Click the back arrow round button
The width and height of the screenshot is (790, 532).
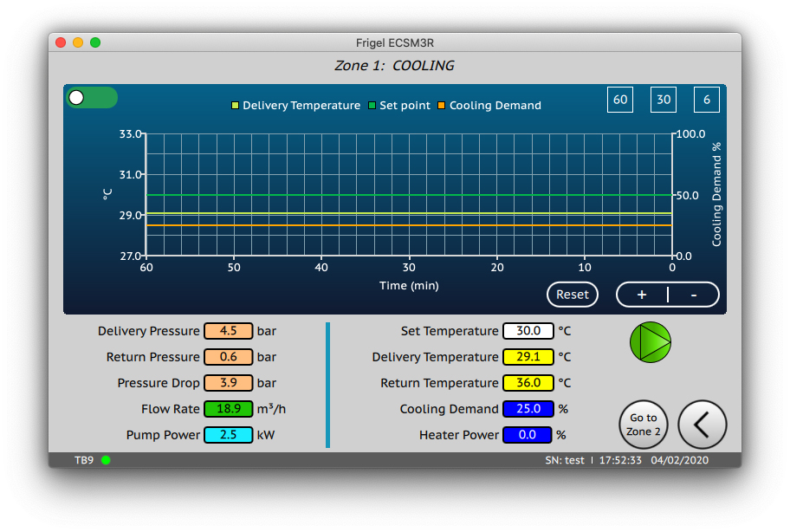703,425
